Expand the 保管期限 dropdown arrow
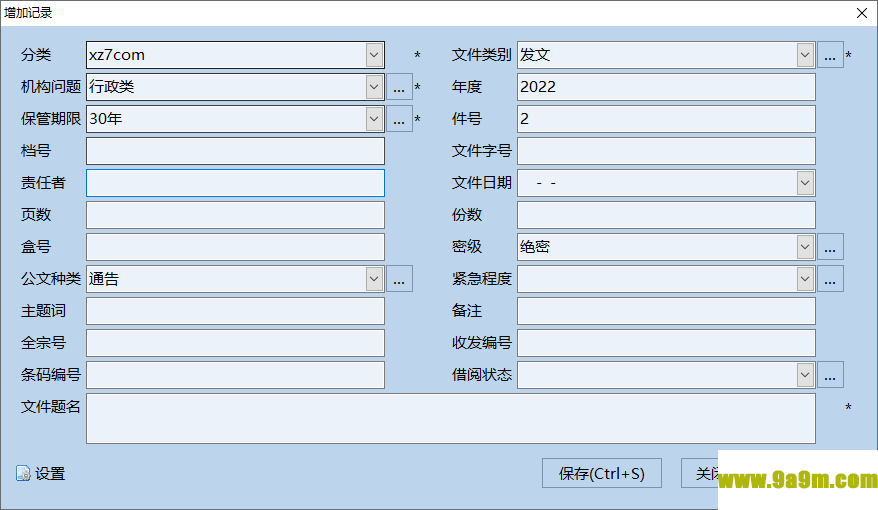Screen dimensions: 878x510 (374, 119)
